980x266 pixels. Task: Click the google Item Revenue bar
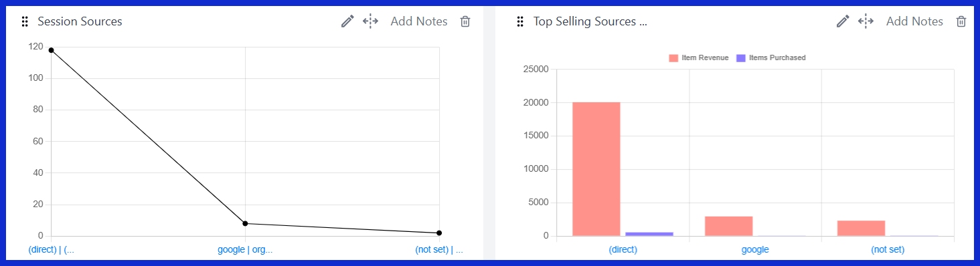click(x=729, y=226)
